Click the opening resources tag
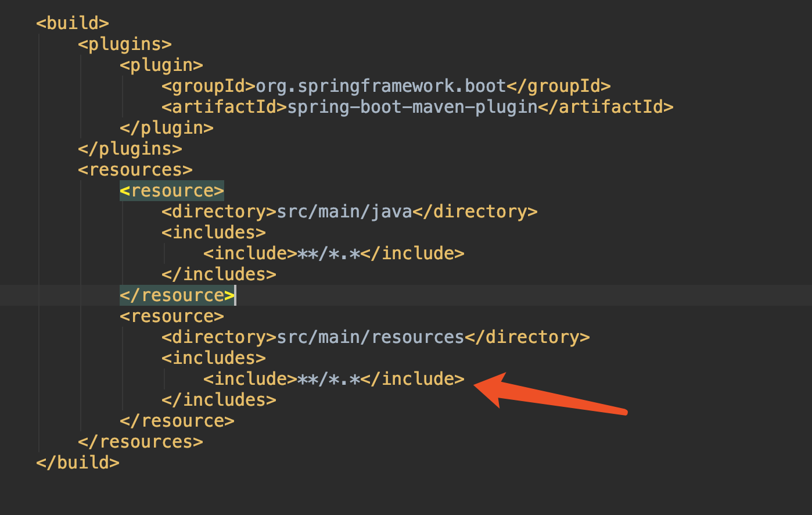The width and height of the screenshot is (812, 515). 135,170
